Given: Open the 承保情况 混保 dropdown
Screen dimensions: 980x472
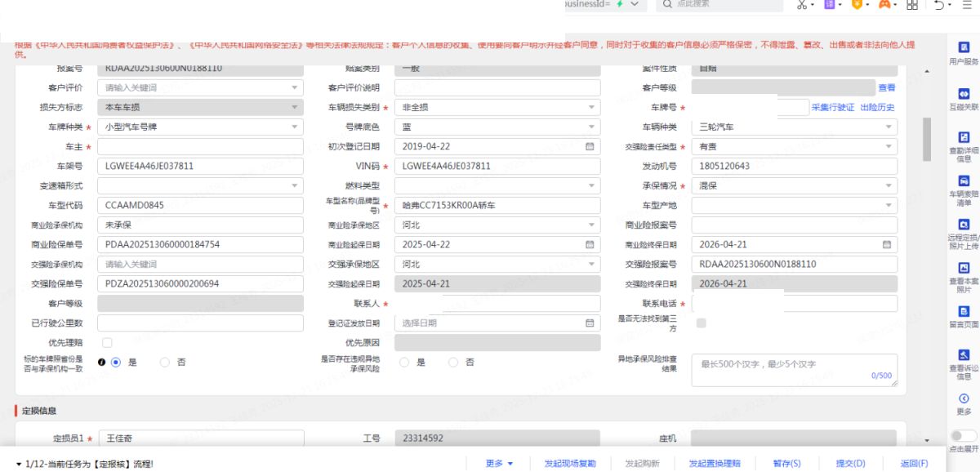Looking at the screenshot, I should coord(794,186).
